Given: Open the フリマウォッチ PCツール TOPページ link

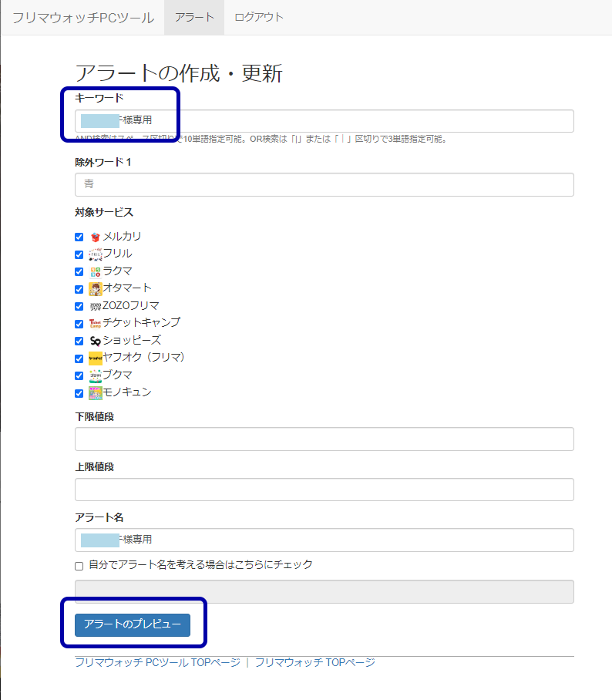Looking at the screenshot, I should 157,662.
